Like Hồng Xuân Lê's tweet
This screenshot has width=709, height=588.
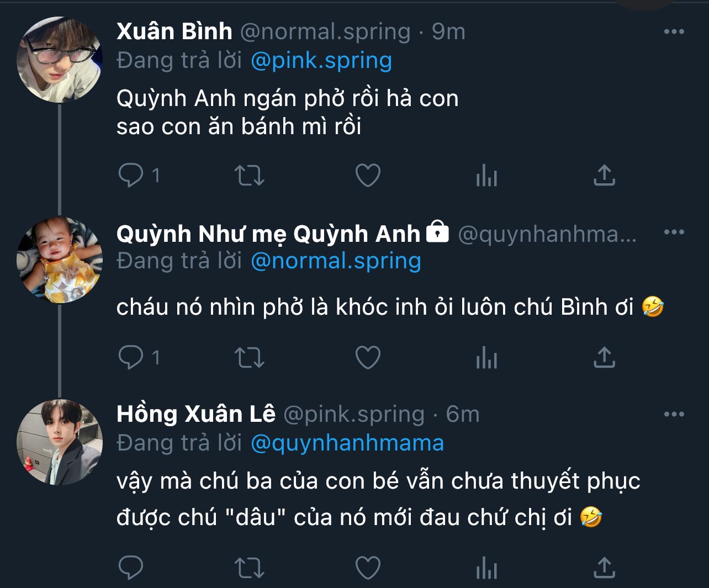tap(368, 568)
